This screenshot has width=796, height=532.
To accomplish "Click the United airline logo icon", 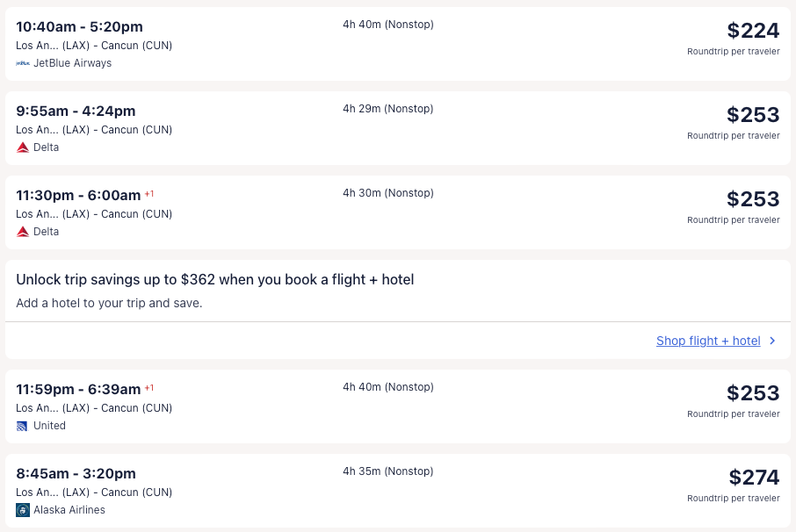I will pyautogui.click(x=23, y=426).
